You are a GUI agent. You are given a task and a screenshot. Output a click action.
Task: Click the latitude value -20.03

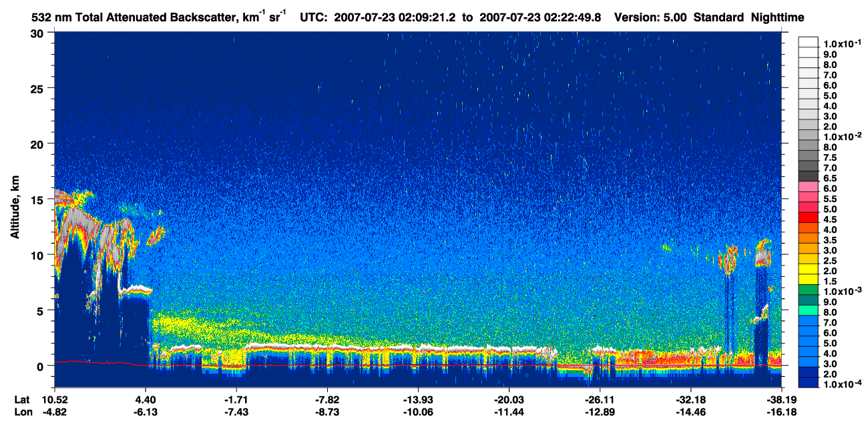pos(509,400)
